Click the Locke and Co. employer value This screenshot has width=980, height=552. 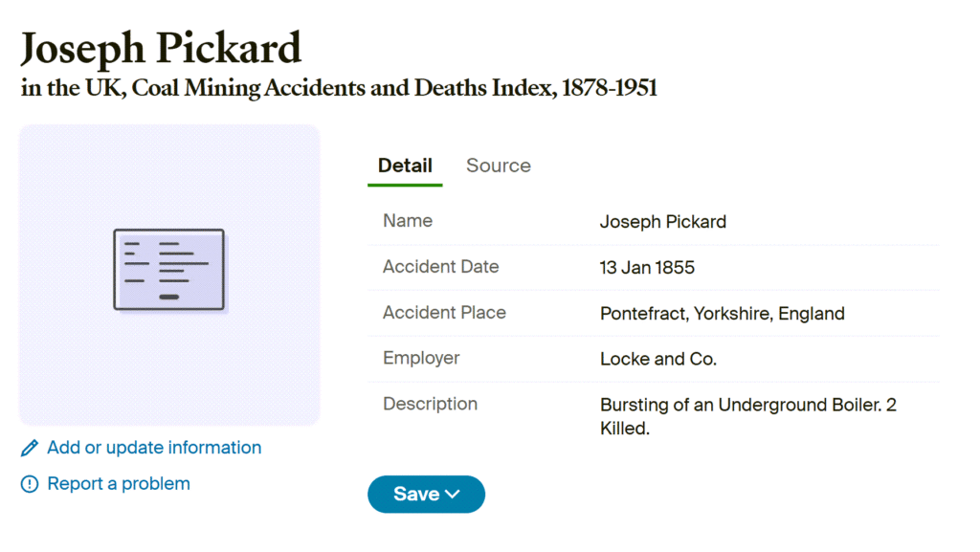657,360
